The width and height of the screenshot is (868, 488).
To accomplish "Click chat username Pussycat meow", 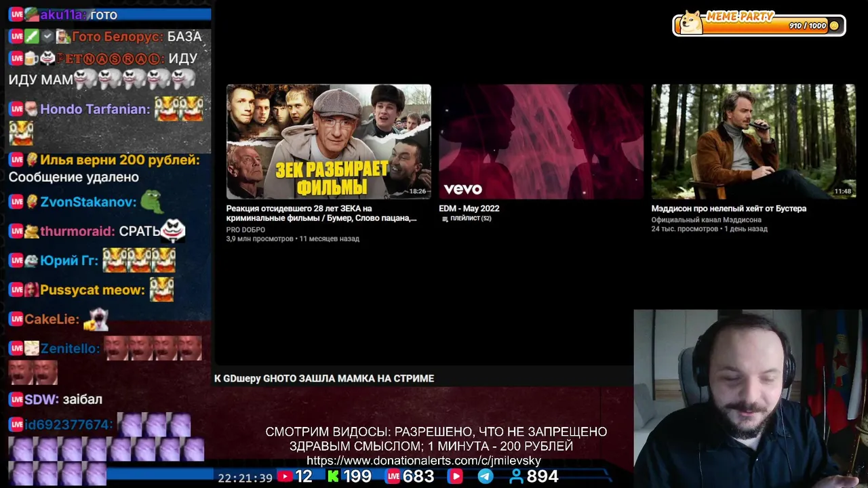I will click(92, 290).
